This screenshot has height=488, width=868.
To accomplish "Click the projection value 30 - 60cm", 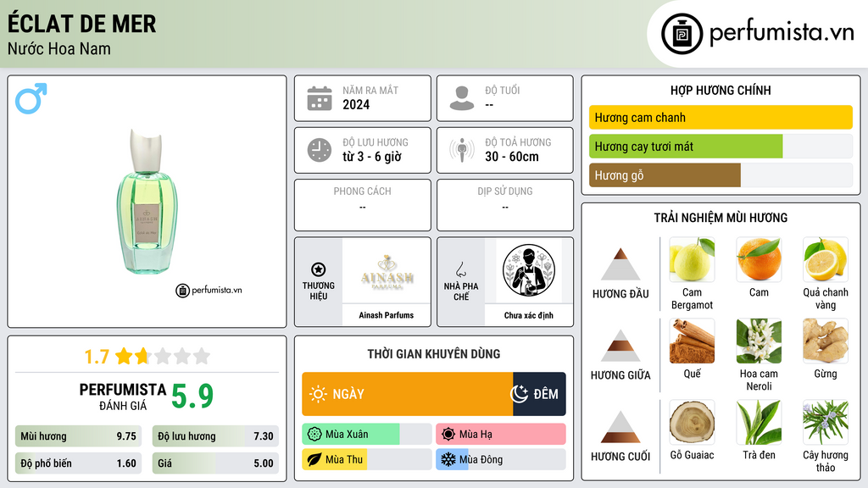I will 512,157.
